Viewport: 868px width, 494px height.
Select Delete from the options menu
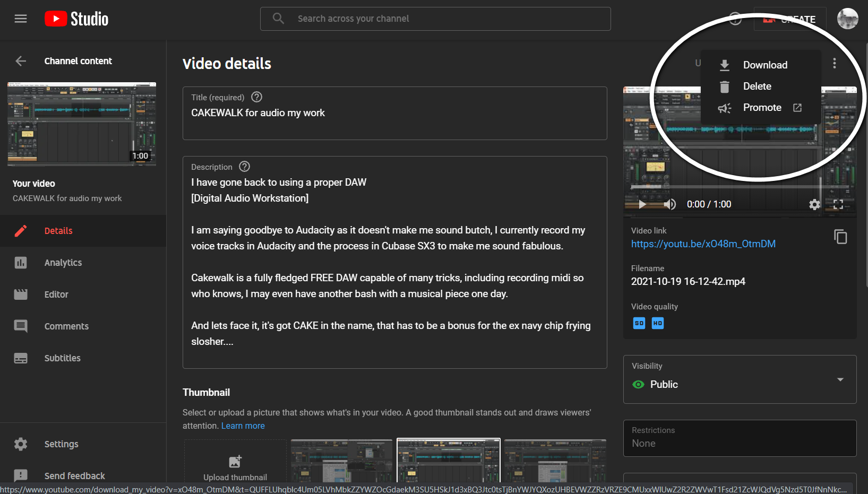click(761, 86)
